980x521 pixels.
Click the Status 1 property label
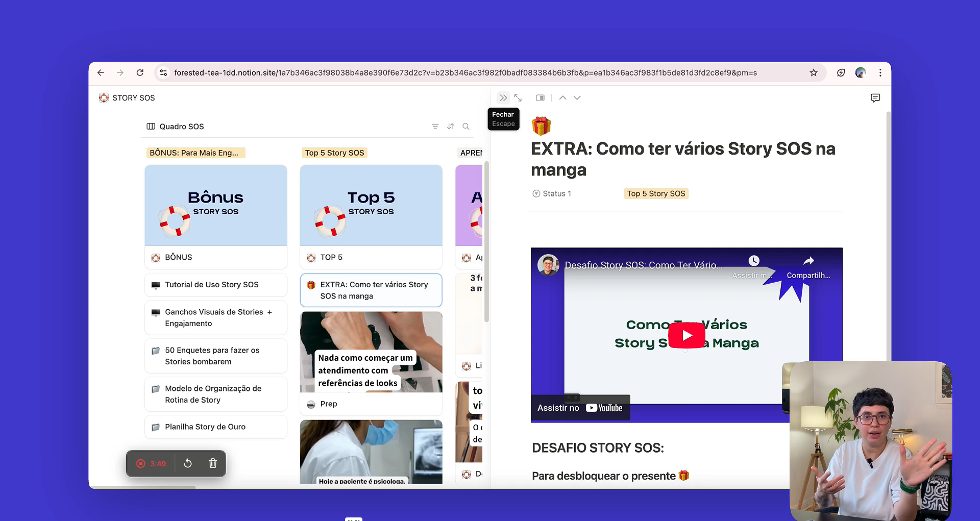[x=552, y=193]
